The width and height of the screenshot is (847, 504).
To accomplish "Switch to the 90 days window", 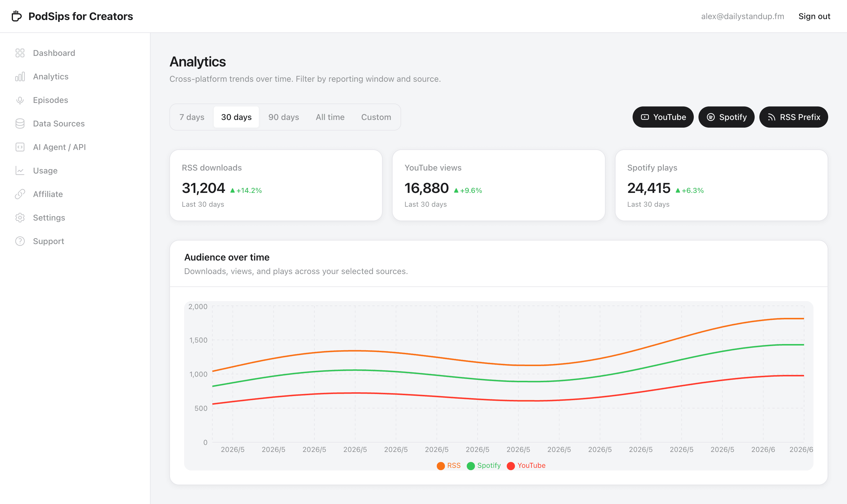I will tap(284, 117).
